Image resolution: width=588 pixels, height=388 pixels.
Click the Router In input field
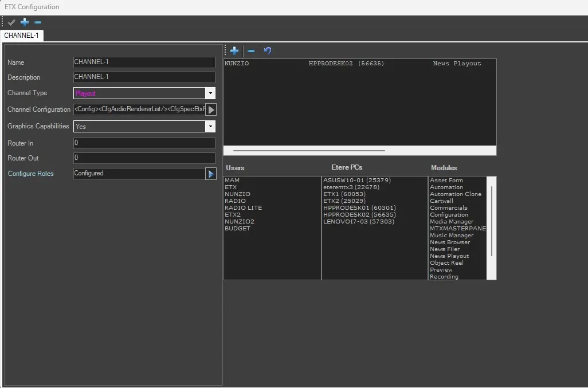coord(144,143)
